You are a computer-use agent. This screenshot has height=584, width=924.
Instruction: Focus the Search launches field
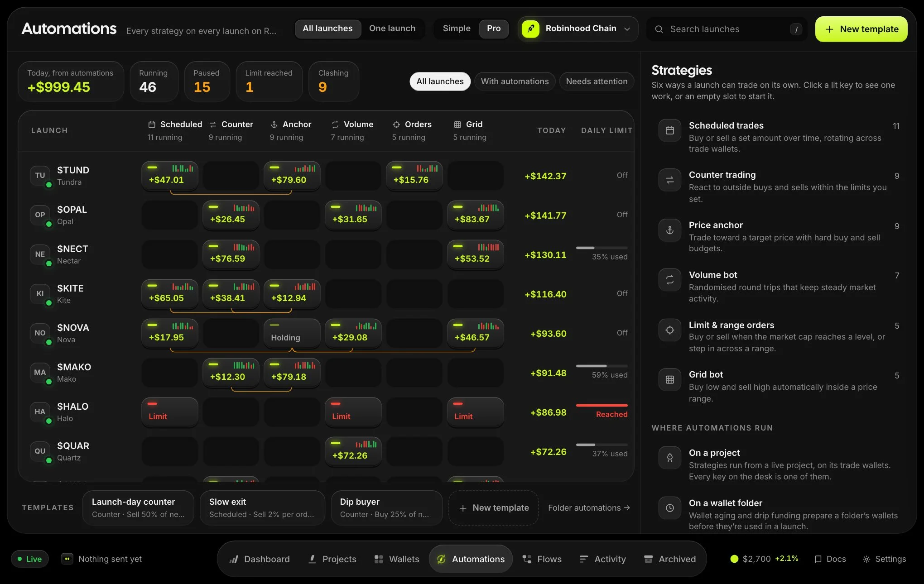[727, 29]
